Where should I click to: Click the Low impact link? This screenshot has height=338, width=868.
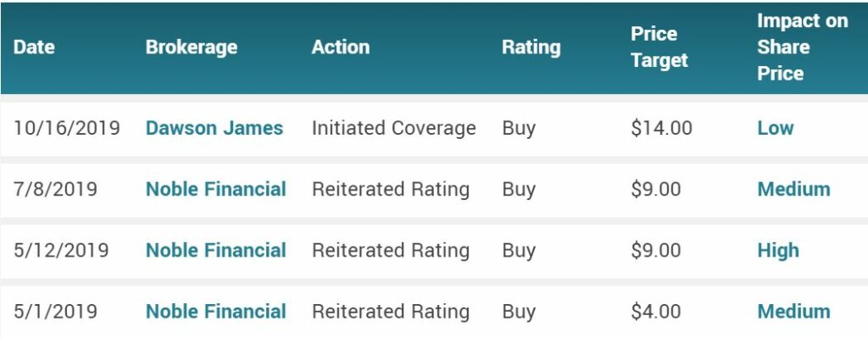(x=776, y=128)
